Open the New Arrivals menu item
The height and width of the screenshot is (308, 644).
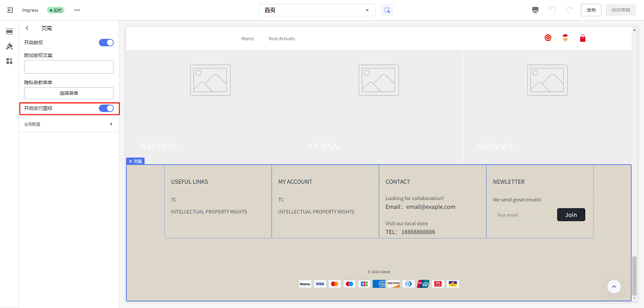point(282,38)
